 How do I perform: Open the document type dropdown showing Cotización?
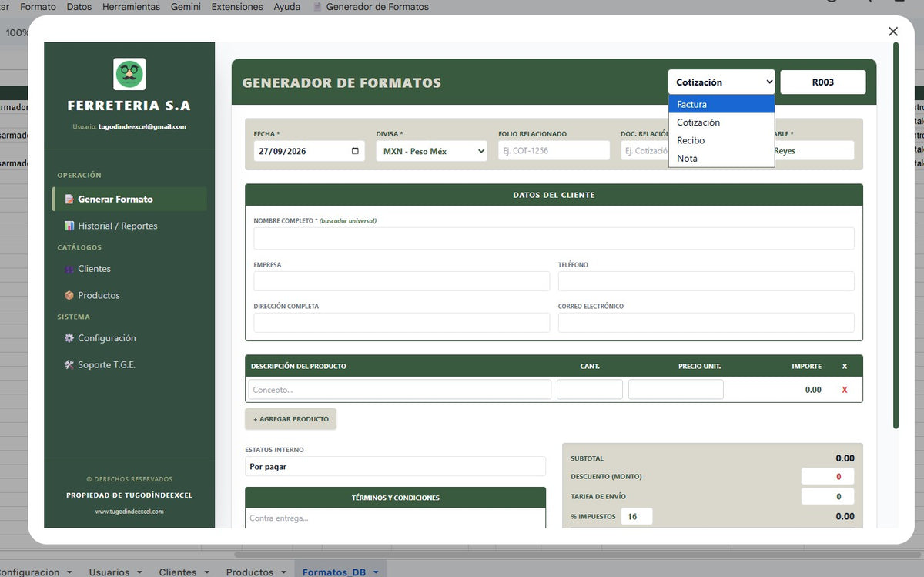(x=721, y=82)
